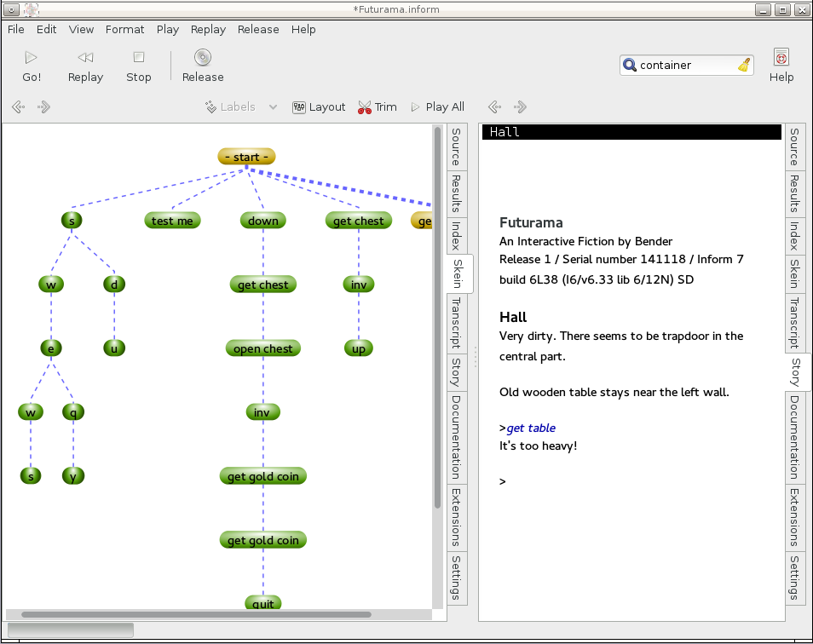
Task: Click the skein horizontal scrollbar
Action: pos(196,614)
